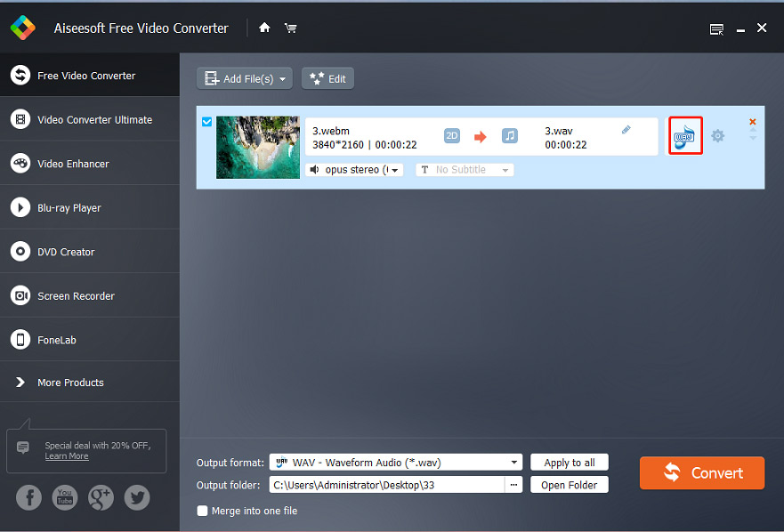Open the No Subtitle dropdown
The width and height of the screenshot is (784, 532).
[x=465, y=170]
